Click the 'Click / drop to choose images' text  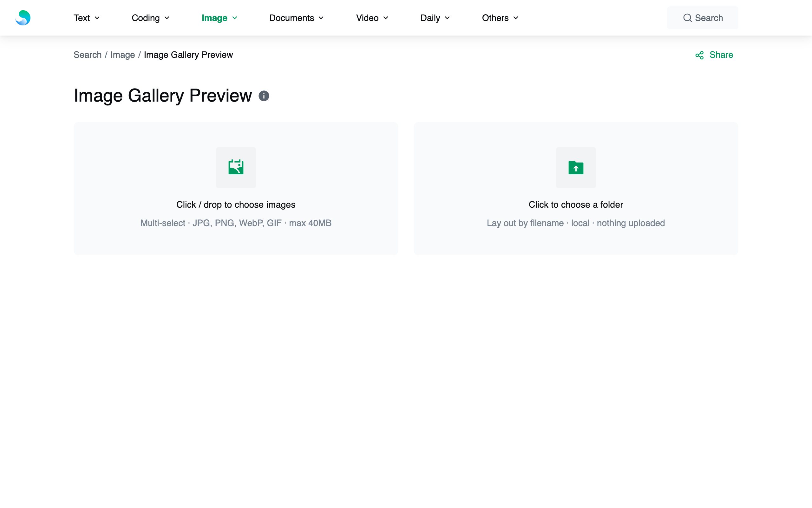pos(236,204)
